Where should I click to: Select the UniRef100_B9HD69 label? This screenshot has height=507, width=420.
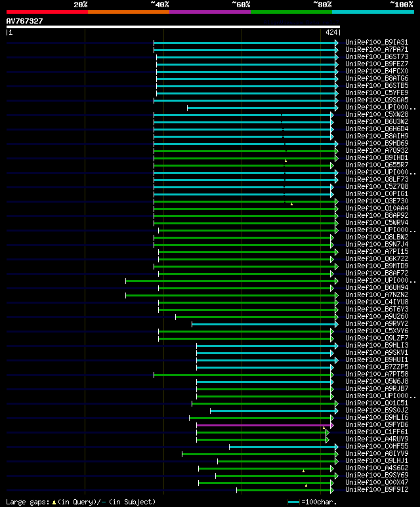377,143
